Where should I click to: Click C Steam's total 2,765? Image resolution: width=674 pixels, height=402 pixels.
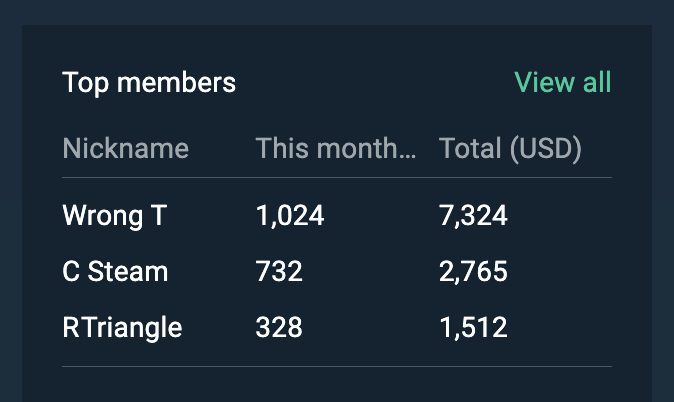coord(473,272)
